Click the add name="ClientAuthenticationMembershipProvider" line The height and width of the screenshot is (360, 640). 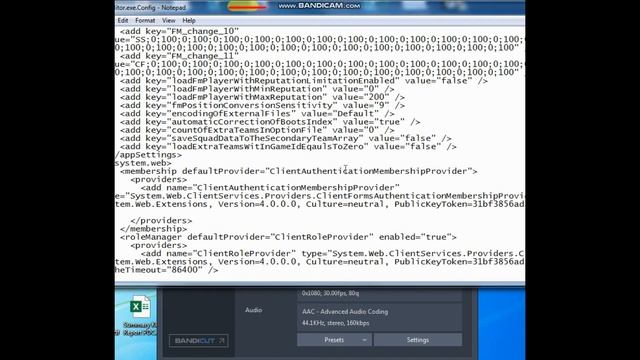click(270, 188)
